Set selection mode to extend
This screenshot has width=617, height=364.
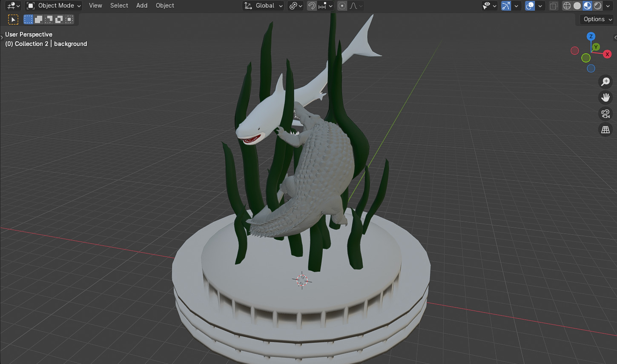coord(38,19)
